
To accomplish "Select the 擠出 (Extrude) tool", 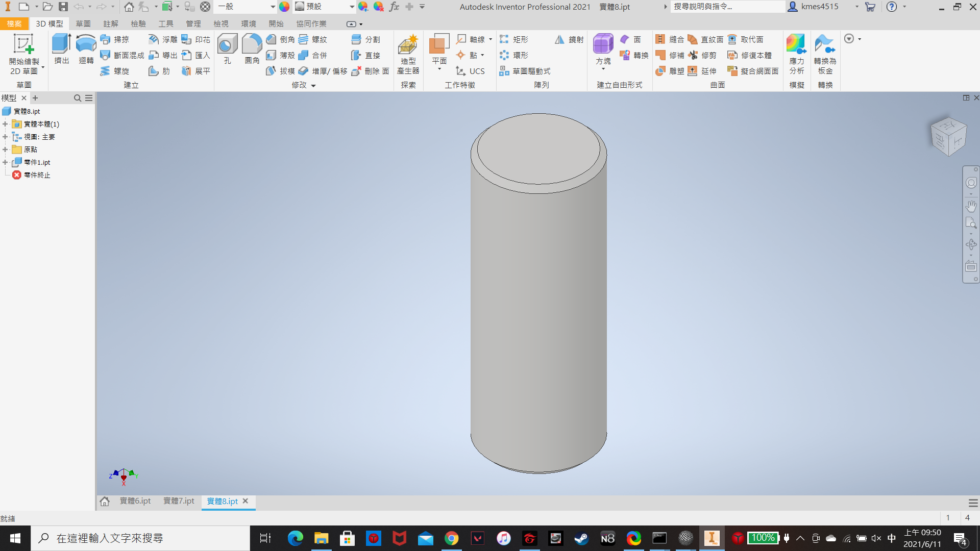I will [61, 49].
